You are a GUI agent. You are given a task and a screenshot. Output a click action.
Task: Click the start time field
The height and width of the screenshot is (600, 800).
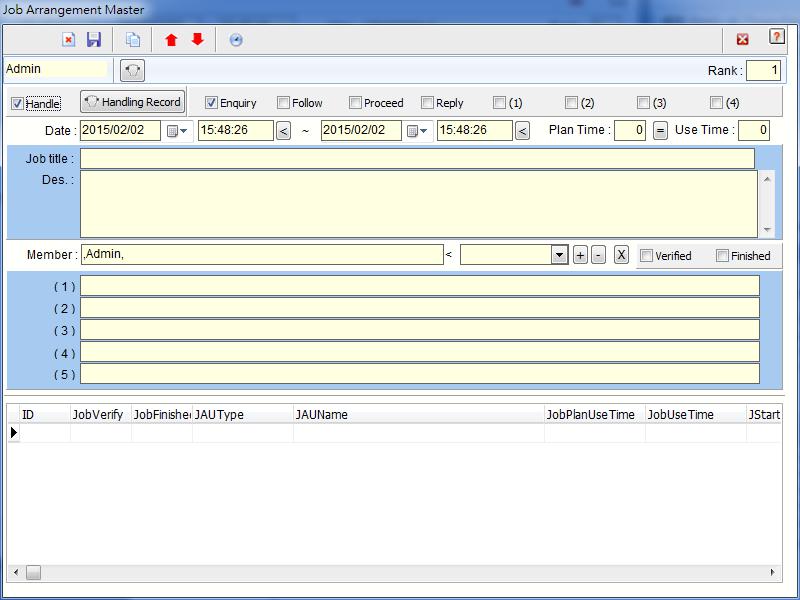click(x=236, y=130)
